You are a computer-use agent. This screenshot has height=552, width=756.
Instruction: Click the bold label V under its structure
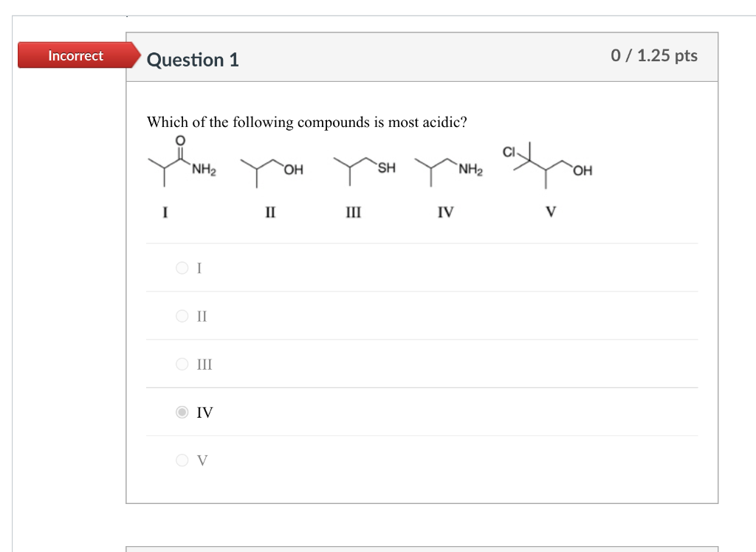pyautogui.click(x=550, y=213)
